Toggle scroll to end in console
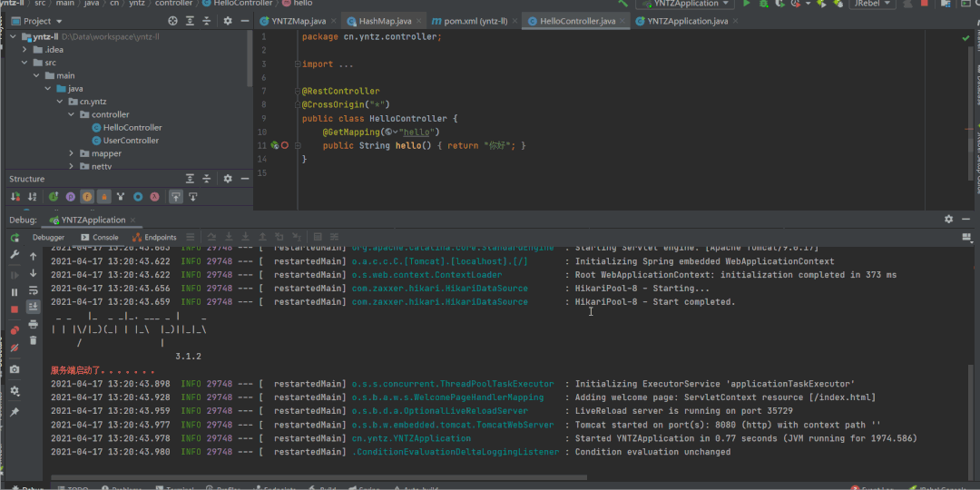The width and height of the screenshot is (980, 490). 34,307
